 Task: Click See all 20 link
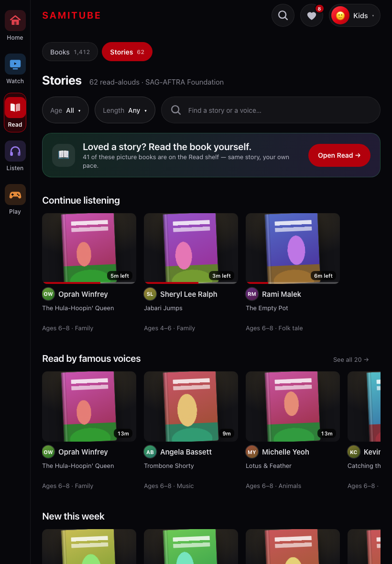[350, 360]
